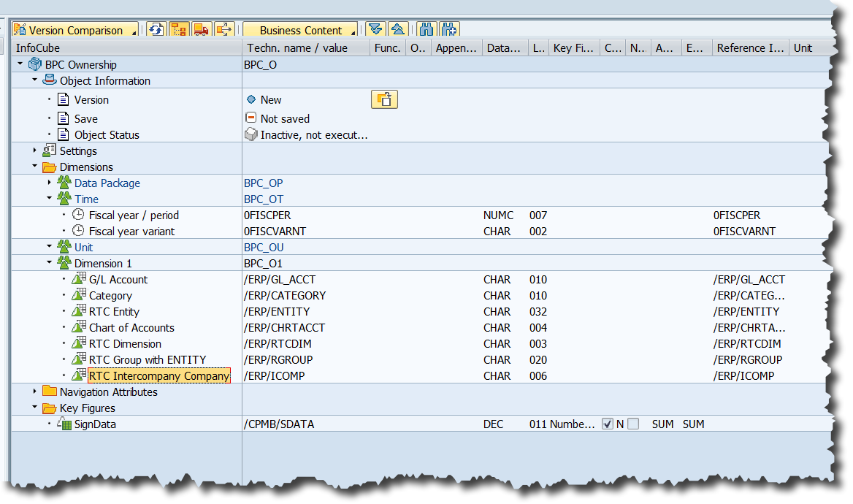Image resolution: width=853 pixels, height=504 pixels.
Task: Click the Find binoculars icon
Action: pyautogui.click(x=426, y=30)
